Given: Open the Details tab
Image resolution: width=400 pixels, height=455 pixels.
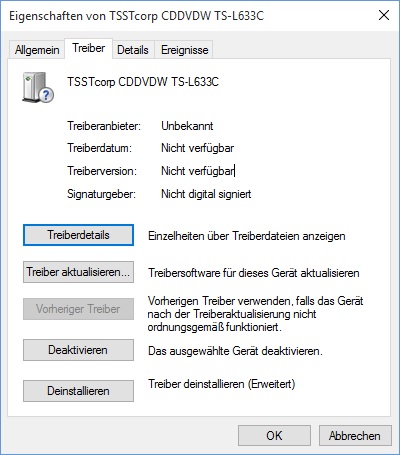Looking at the screenshot, I should (x=133, y=50).
